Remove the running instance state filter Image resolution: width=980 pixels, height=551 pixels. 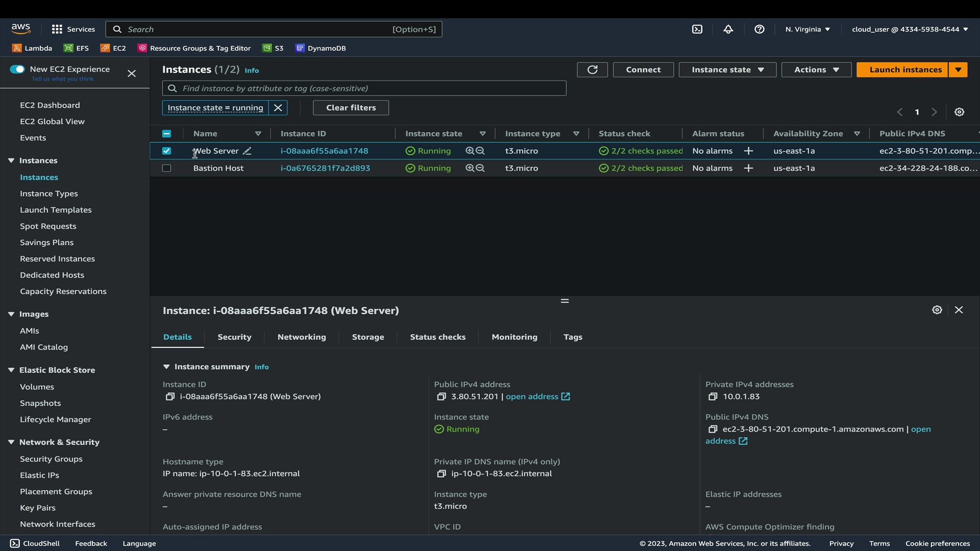point(278,108)
